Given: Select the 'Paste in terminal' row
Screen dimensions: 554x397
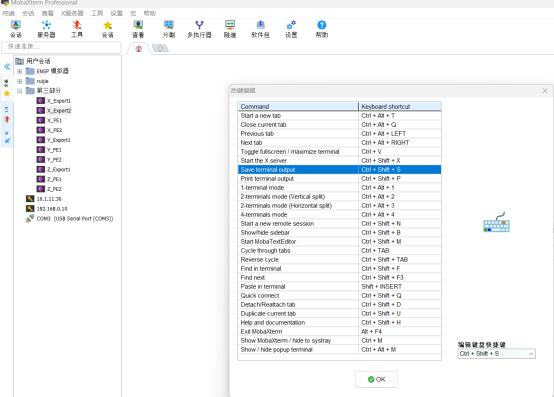Looking at the screenshot, I should point(339,286).
